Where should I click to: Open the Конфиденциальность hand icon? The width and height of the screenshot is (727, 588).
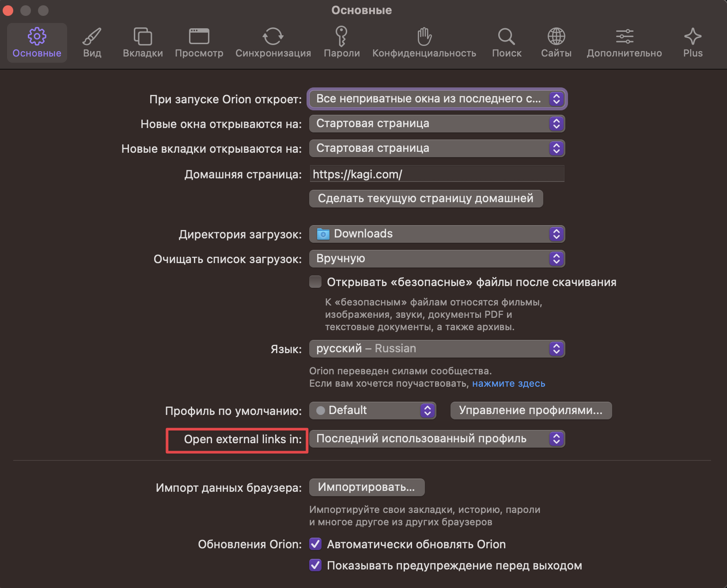coord(424,37)
